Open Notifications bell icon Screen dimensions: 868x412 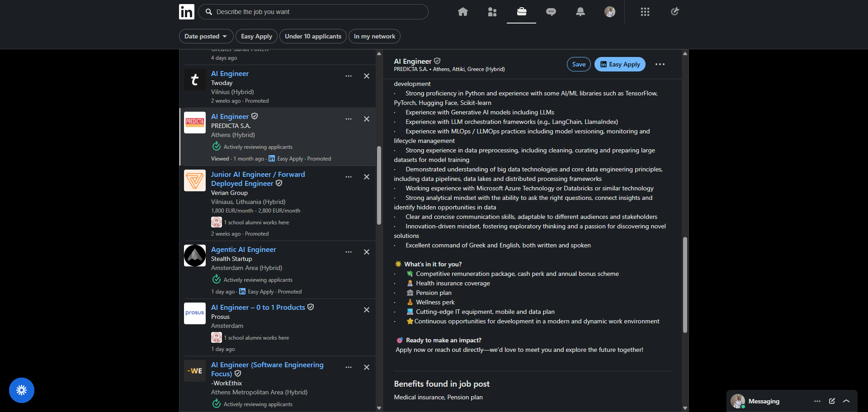click(x=580, y=12)
